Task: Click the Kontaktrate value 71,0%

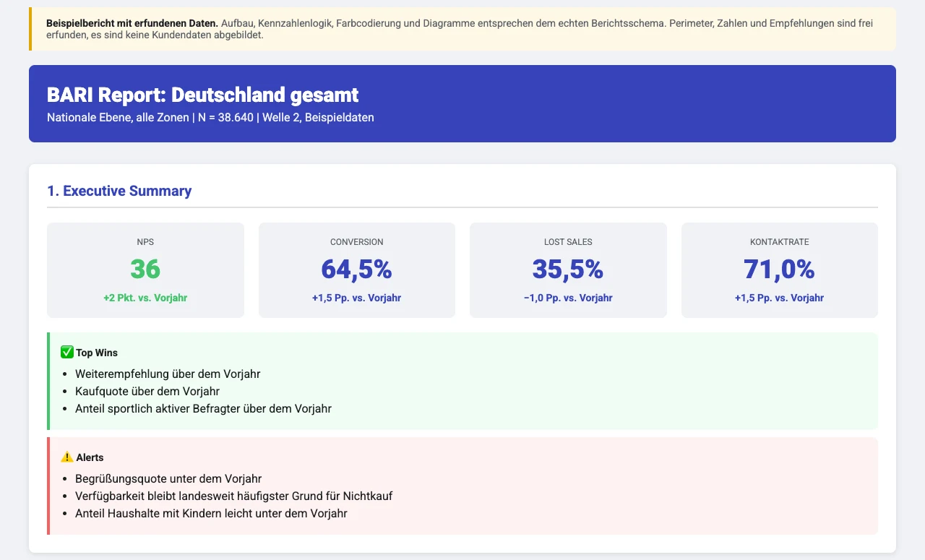Action: click(780, 269)
